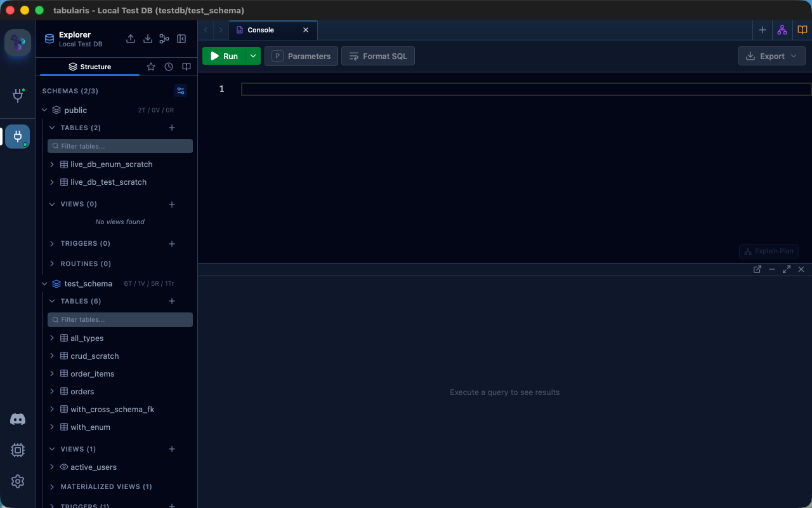Expand the results panel to fullscreen

(x=787, y=269)
